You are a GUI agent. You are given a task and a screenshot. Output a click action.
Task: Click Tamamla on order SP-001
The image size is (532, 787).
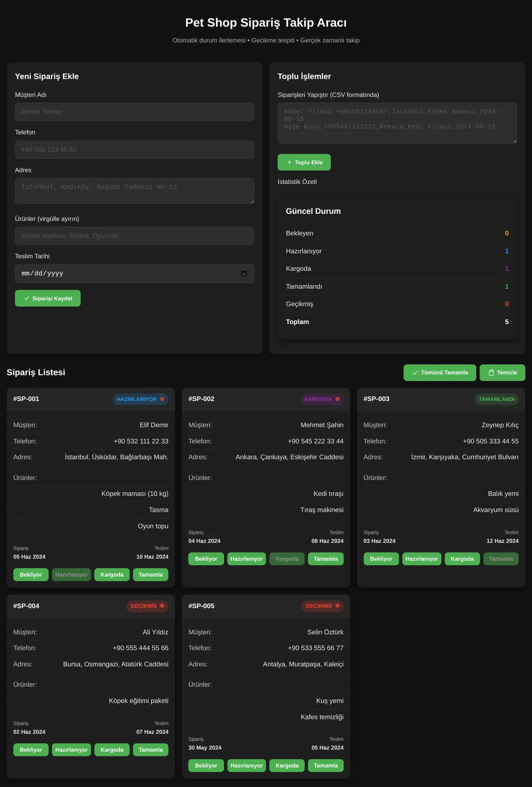(x=151, y=575)
